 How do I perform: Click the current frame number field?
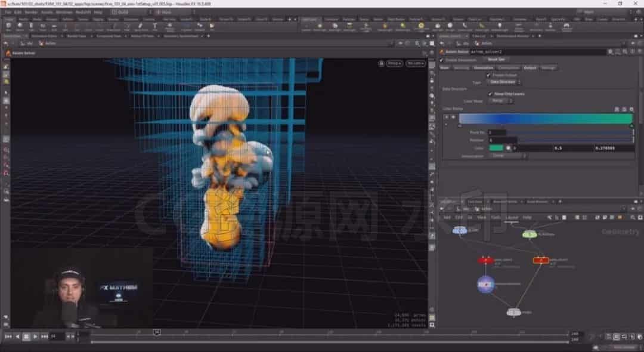[x=57, y=336]
